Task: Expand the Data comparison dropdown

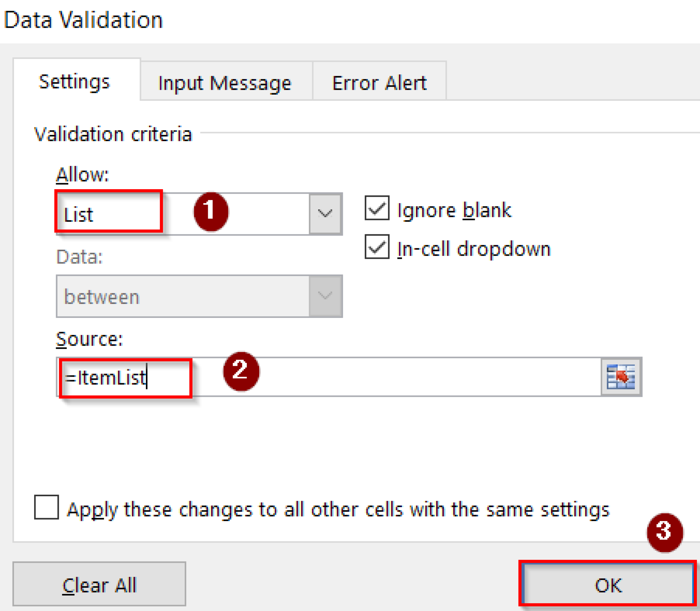Action: (325, 295)
